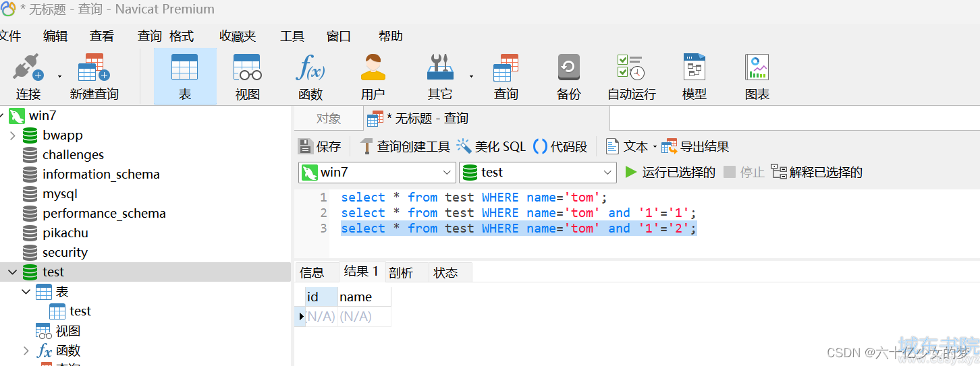Click the 保存 save button
This screenshot has width=980, height=366.
tap(320, 146)
